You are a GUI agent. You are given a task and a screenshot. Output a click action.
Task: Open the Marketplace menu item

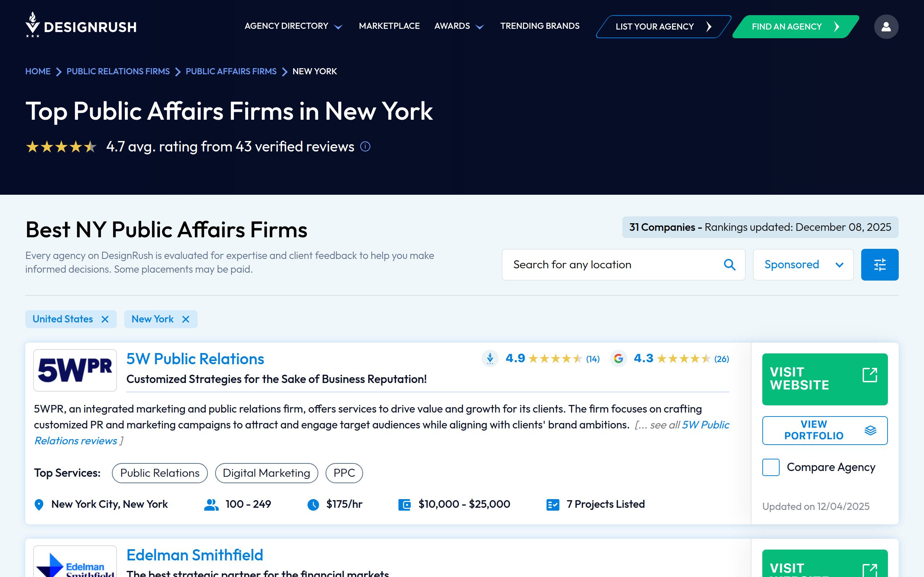point(389,26)
